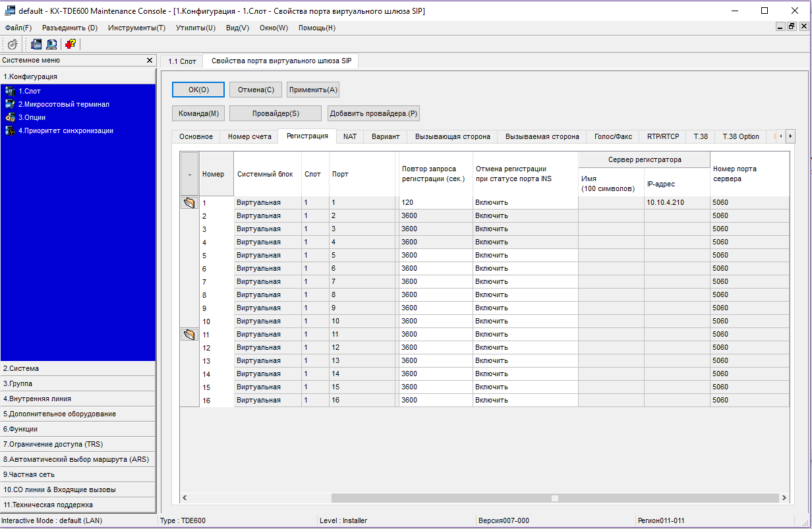Click the computer terminal toolbar icon
This screenshot has width=812, height=529.
(51, 44)
